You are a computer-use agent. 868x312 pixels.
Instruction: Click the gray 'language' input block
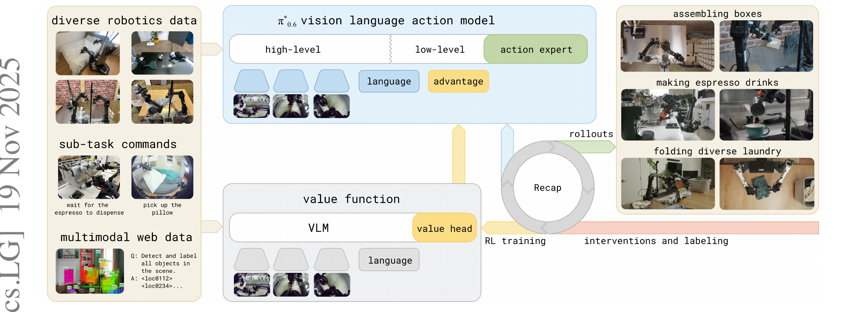pos(389,260)
